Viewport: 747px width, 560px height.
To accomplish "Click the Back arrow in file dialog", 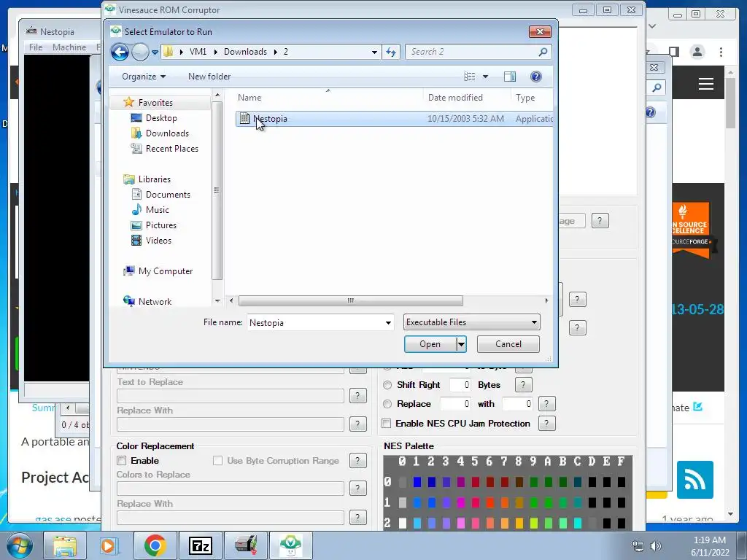I will coord(120,52).
